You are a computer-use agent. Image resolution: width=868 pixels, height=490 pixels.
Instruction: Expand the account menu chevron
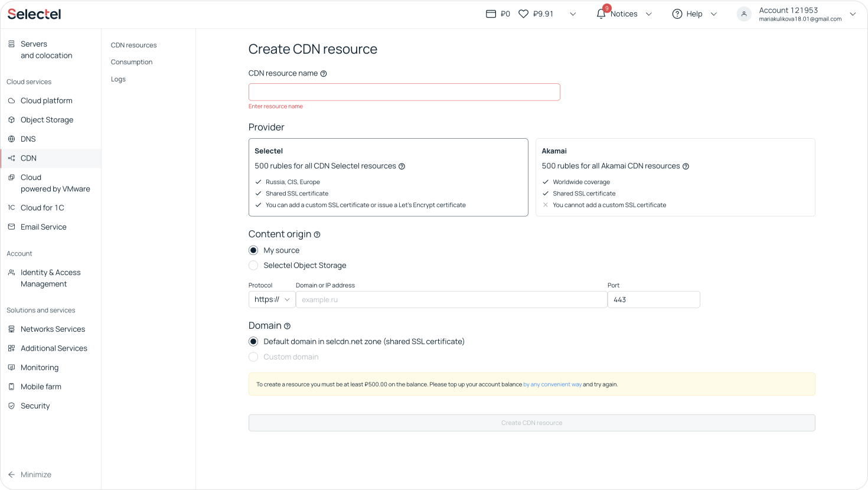[x=853, y=14]
